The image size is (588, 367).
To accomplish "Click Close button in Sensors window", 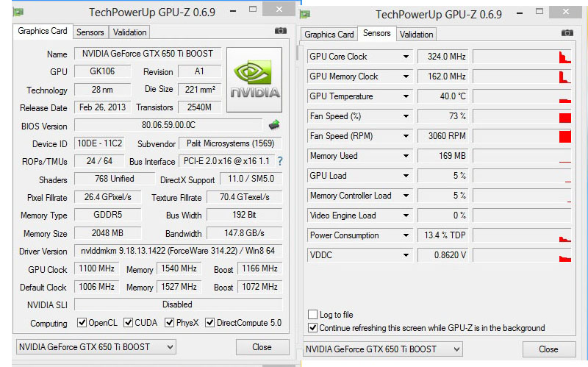I will pos(548,349).
